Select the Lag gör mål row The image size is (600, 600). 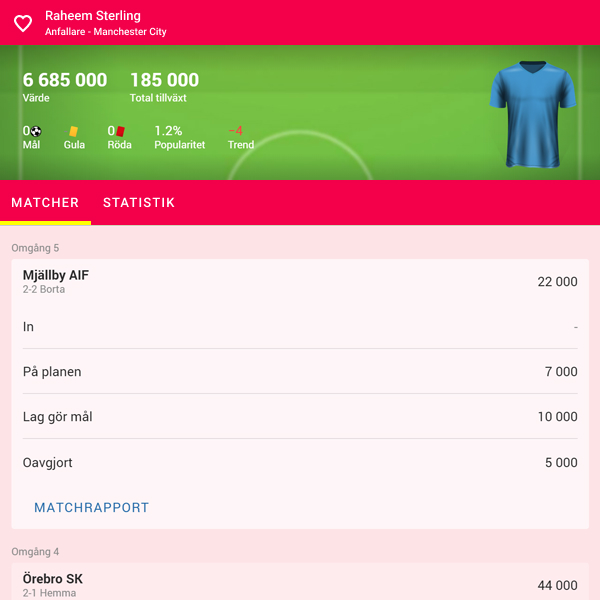(300, 416)
